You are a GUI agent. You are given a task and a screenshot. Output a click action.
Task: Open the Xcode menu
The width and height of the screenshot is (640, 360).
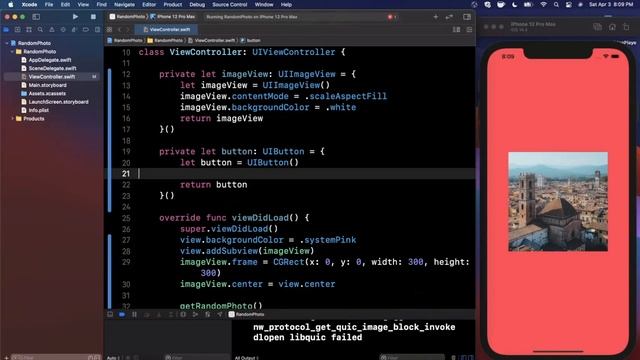[29, 4]
